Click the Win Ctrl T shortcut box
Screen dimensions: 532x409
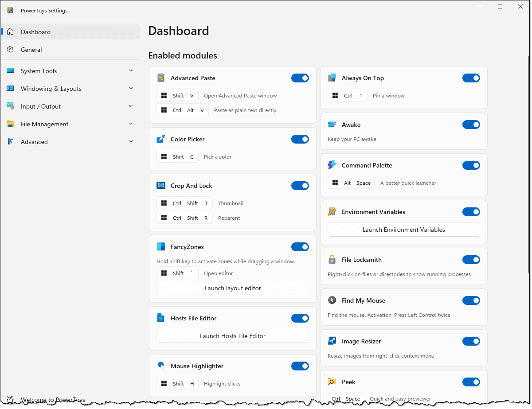click(348, 96)
